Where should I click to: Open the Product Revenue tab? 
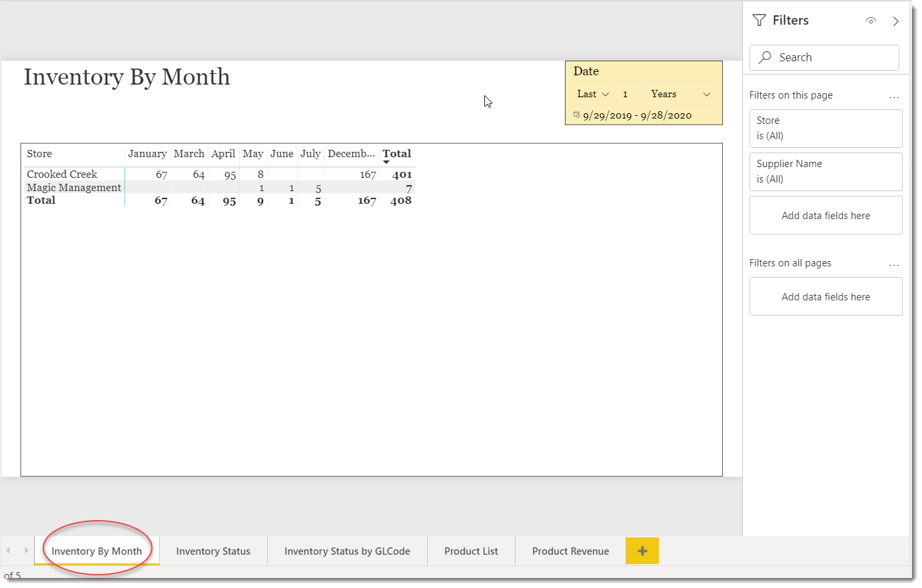coord(570,551)
